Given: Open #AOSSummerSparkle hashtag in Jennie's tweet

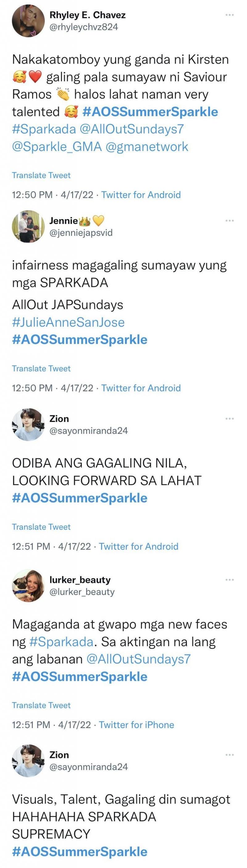Looking at the screenshot, I should point(80,340).
